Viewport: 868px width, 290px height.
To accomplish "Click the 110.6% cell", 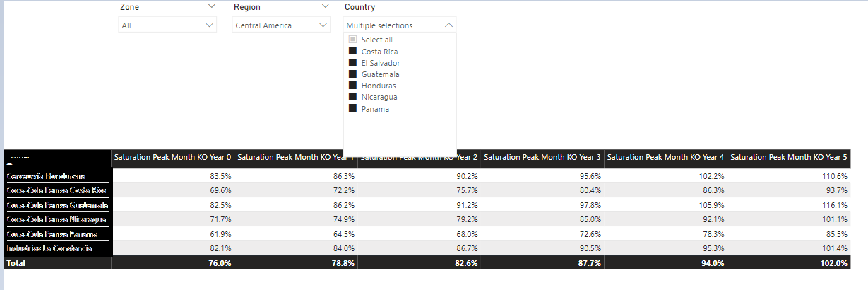I will (x=789, y=175).
